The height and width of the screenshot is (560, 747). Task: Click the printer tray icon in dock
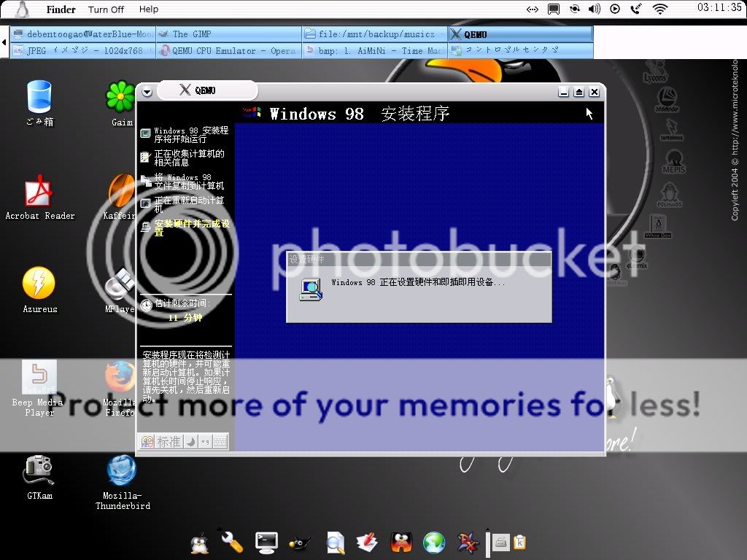(500, 542)
